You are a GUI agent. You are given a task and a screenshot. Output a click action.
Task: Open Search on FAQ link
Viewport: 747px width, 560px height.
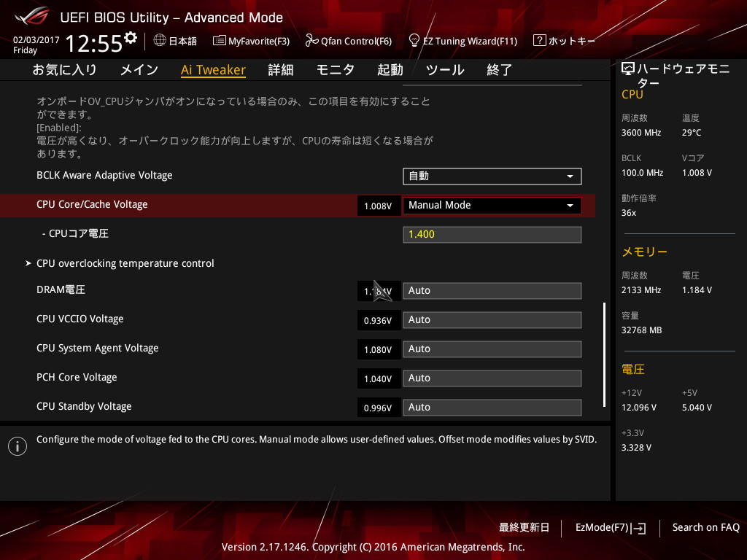pos(706,528)
